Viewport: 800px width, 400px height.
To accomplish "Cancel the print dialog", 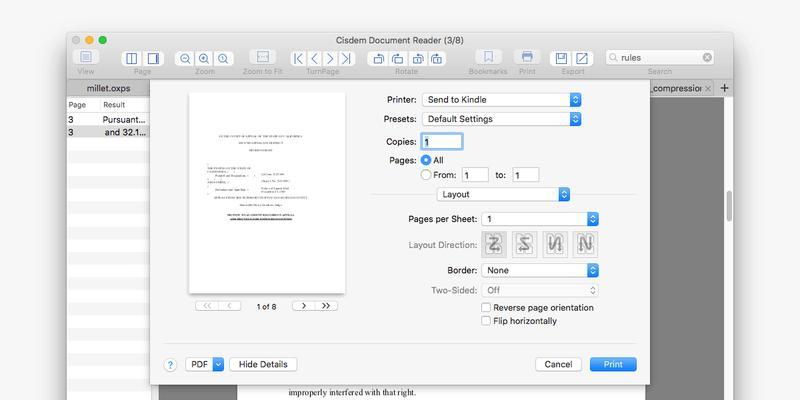I will pyautogui.click(x=558, y=364).
